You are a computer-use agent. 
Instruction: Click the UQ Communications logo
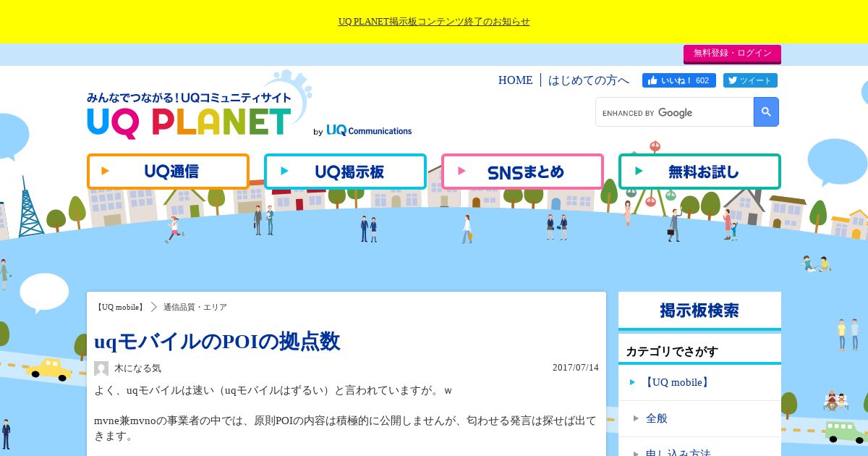(369, 131)
